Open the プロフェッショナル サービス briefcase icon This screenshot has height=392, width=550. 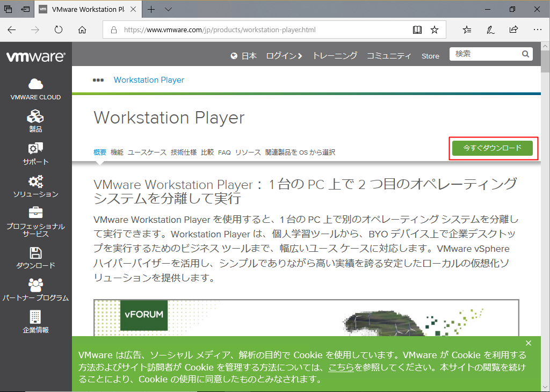[x=35, y=213]
